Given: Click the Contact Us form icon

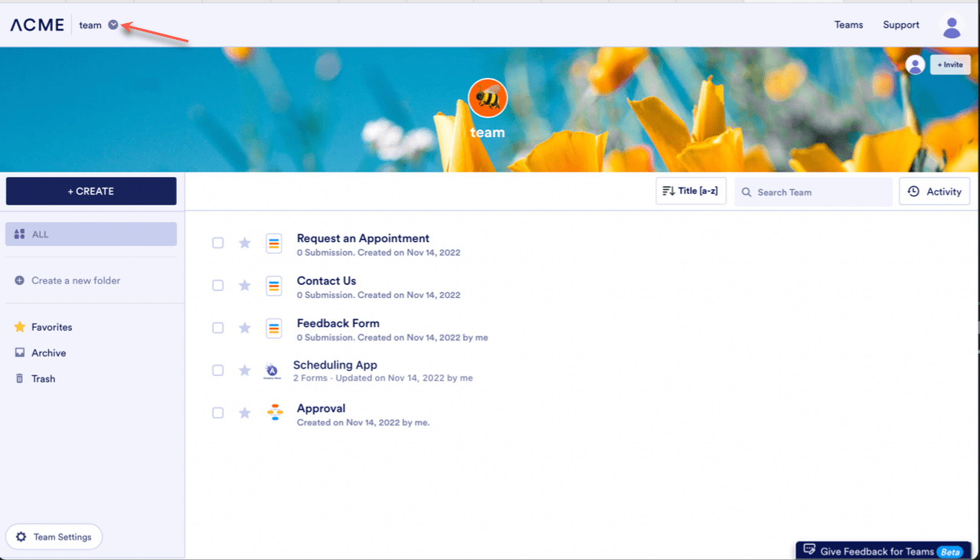Looking at the screenshot, I should [274, 286].
